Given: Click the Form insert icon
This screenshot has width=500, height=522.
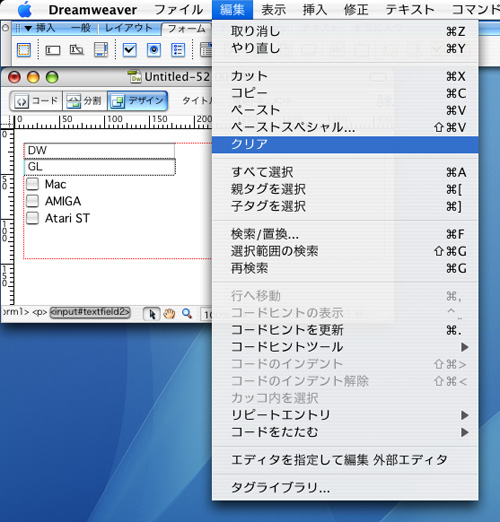Looking at the screenshot, I should [24, 50].
